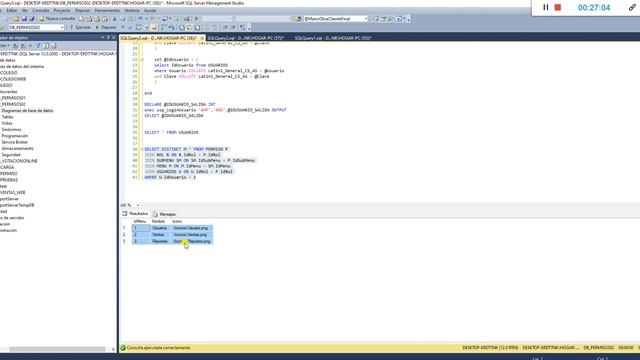
Task: Click the Undo toolbar icon
Action: click(140, 19)
